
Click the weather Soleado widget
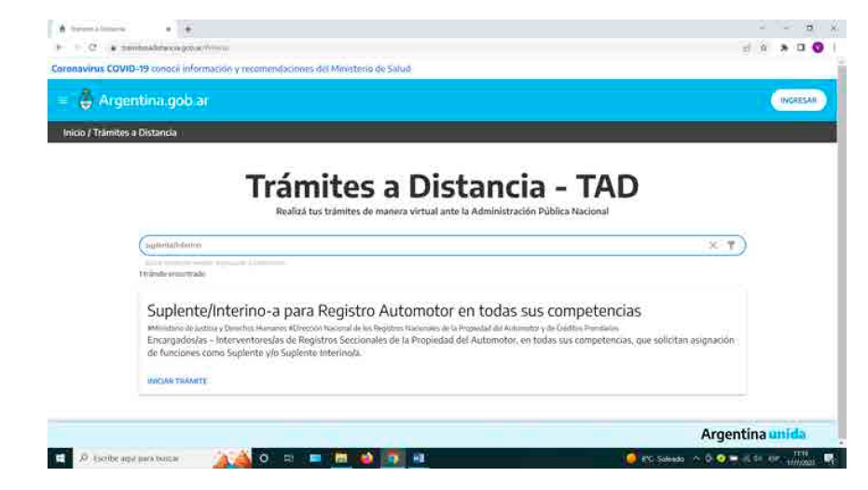point(654,458)
